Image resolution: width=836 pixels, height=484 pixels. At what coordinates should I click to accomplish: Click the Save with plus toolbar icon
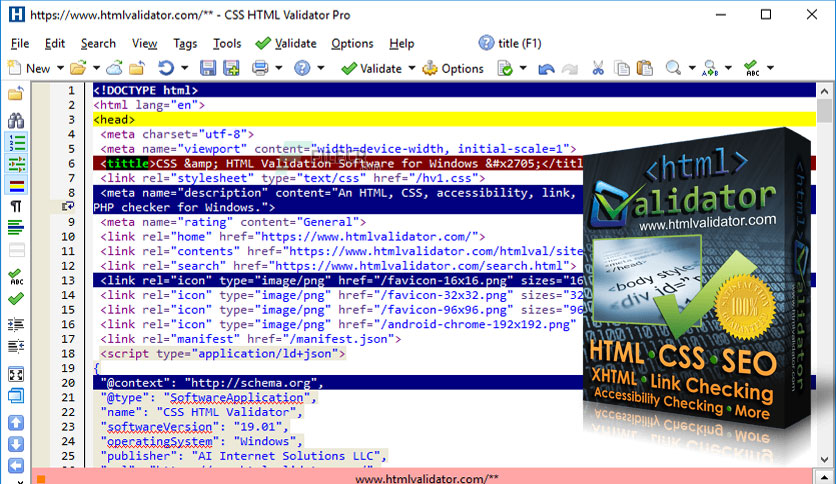(x=231, y=68)
